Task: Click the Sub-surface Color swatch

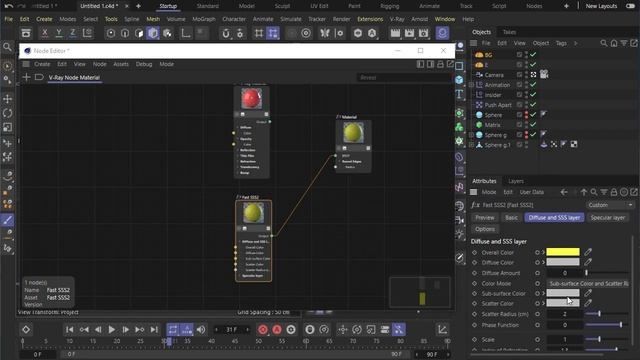Action: (563, 293)
